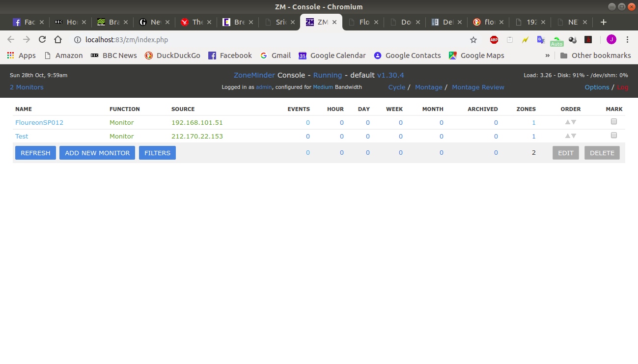Open a new browser tab
638x364 pixels.
604,22
